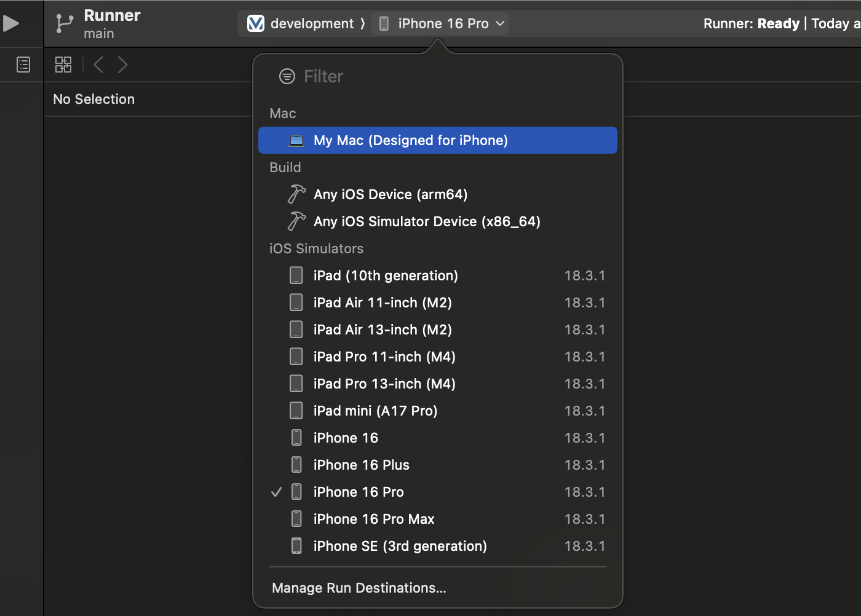Go back with the left chevron
The image size is (861, 616).
tap(98, 65)
